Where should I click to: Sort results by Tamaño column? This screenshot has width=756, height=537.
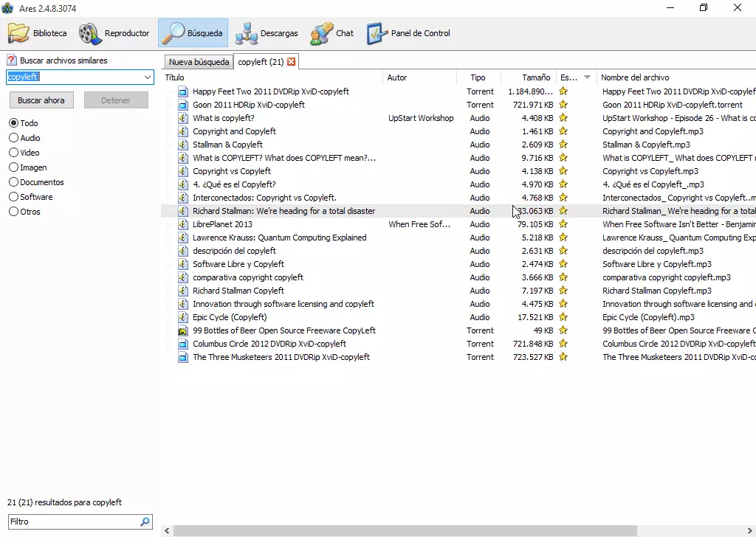[535, 77]
